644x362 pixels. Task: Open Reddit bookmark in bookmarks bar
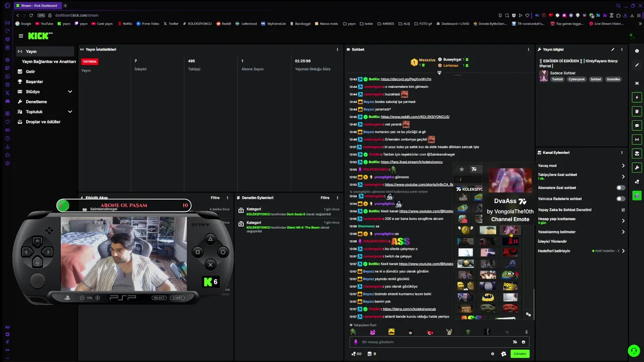(x=223, y=24)
